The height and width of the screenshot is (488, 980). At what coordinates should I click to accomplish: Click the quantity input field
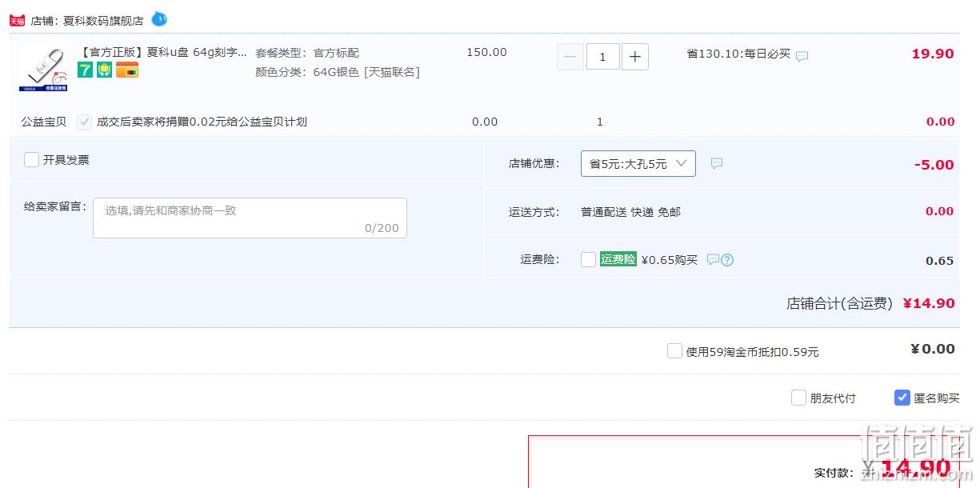tap(602, 57)
